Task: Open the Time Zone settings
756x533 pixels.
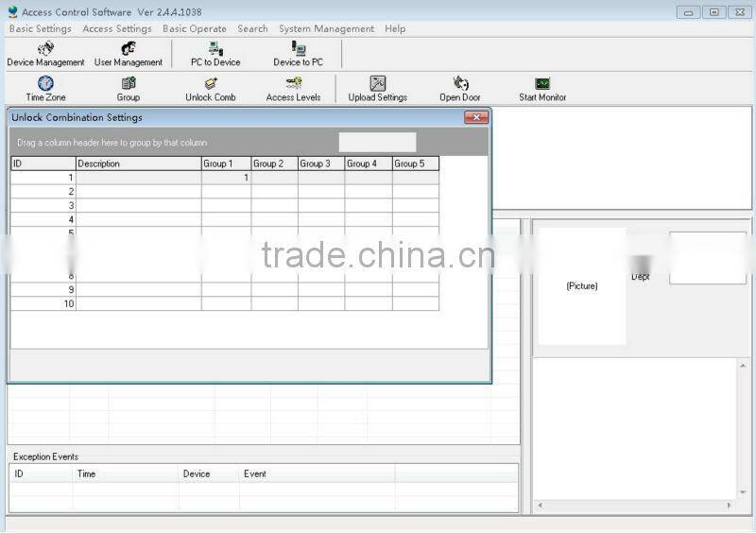Action: point(45,89)
